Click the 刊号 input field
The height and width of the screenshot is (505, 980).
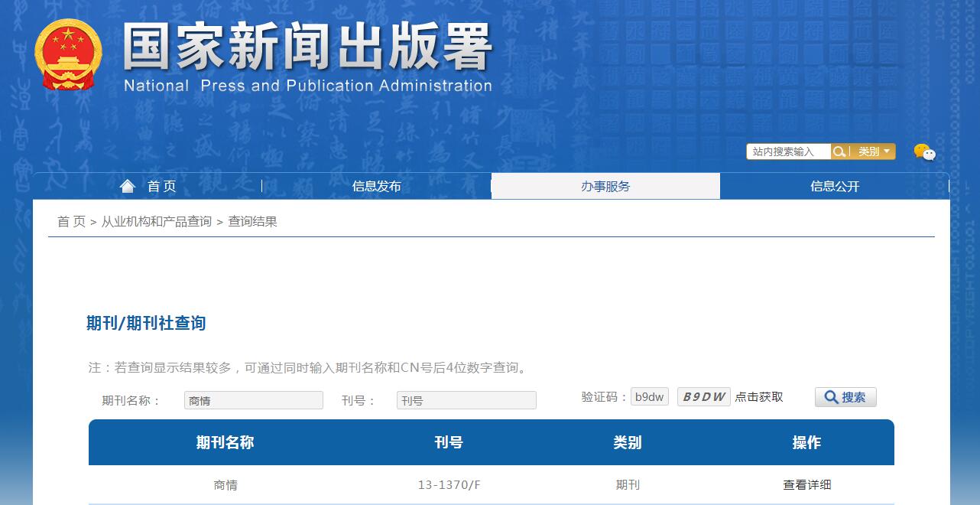click(x=466, y=399)
